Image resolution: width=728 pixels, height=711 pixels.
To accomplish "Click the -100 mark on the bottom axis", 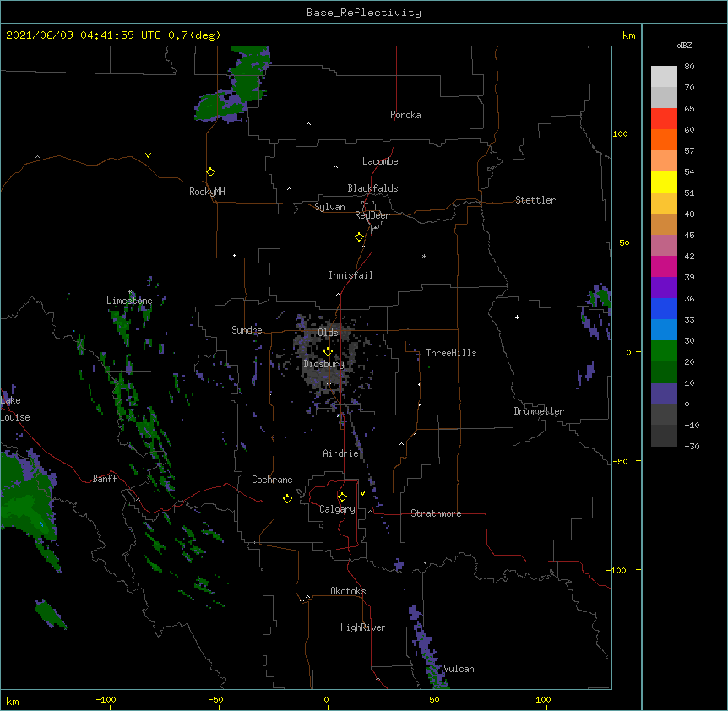I will pyautogui.click(x=106, y=700).
